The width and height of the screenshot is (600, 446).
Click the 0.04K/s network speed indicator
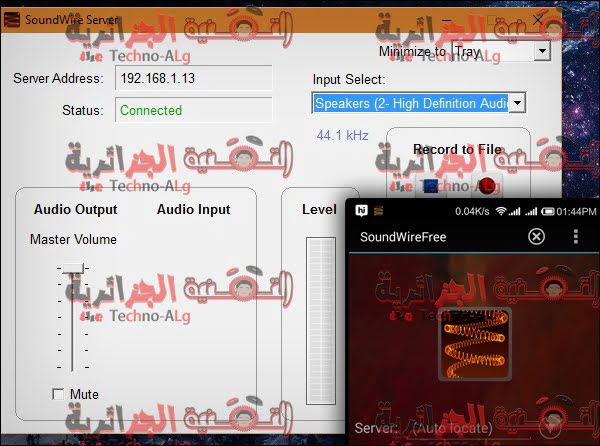point(472,211)
